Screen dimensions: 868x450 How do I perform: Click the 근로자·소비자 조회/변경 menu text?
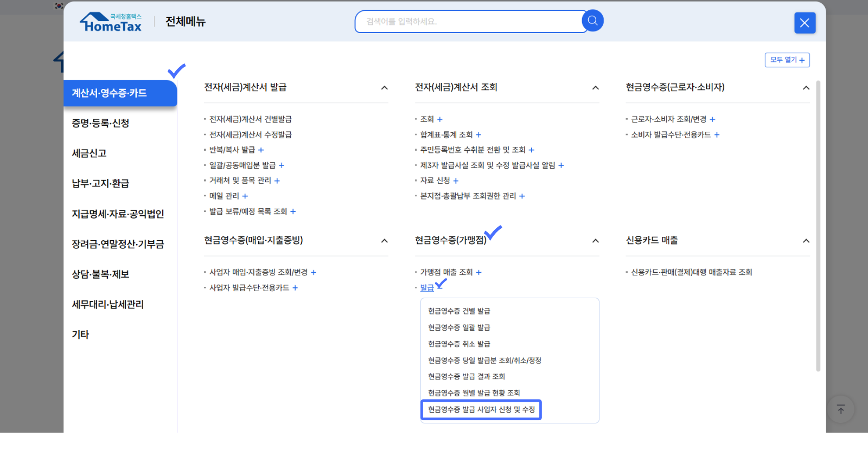[669, 119]
